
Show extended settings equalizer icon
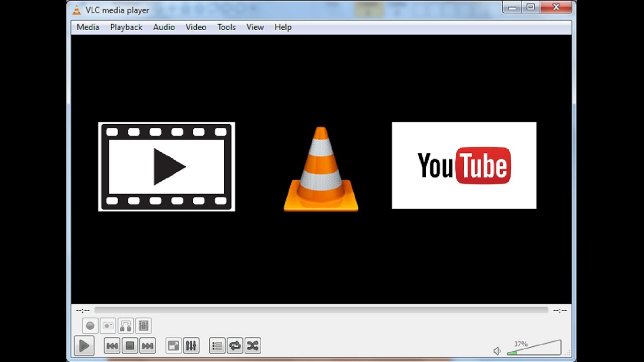tap(191, 346)
